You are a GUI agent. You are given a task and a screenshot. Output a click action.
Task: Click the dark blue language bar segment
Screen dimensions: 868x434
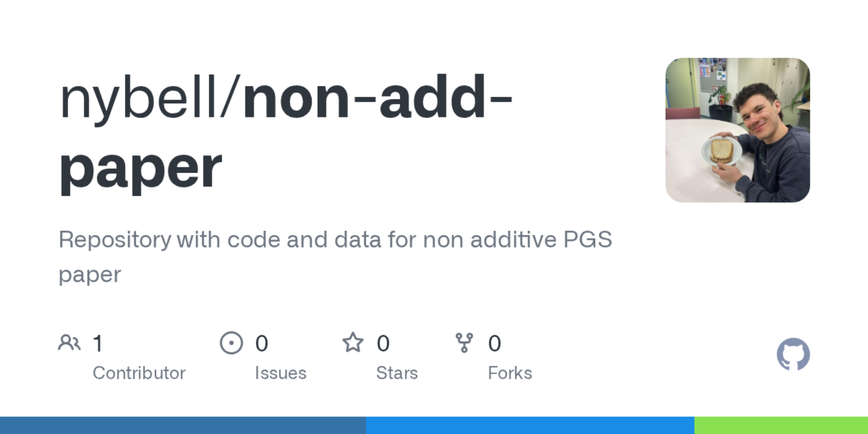(182, 425)
